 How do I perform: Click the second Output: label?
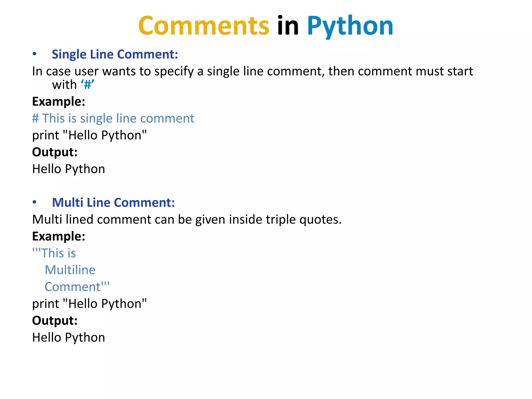55,321
